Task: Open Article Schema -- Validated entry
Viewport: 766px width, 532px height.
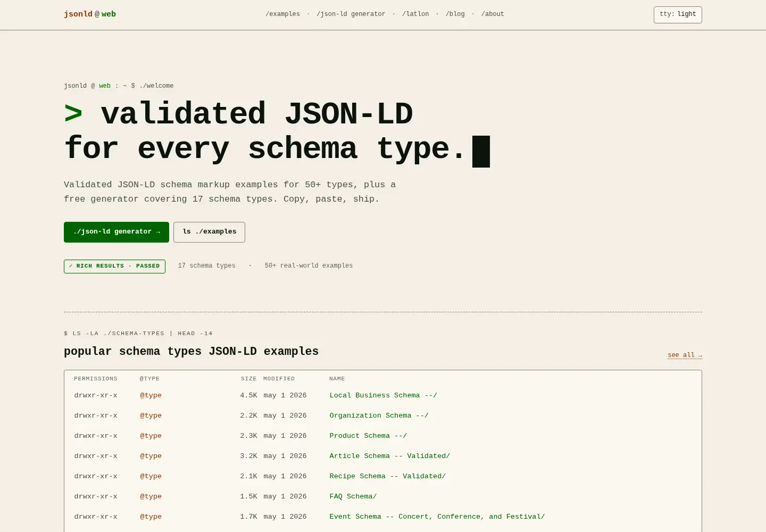Action: (389, 456)
